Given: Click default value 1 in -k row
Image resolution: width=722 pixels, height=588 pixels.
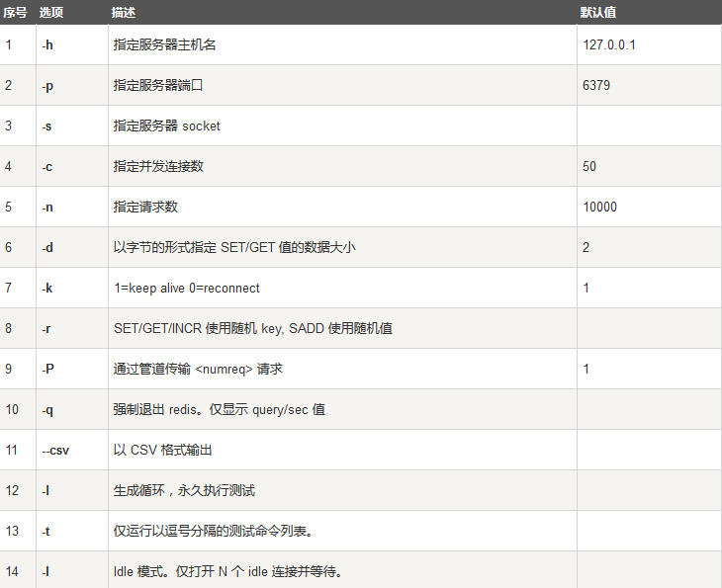Looking at the screenshot, I should point(586,288).
